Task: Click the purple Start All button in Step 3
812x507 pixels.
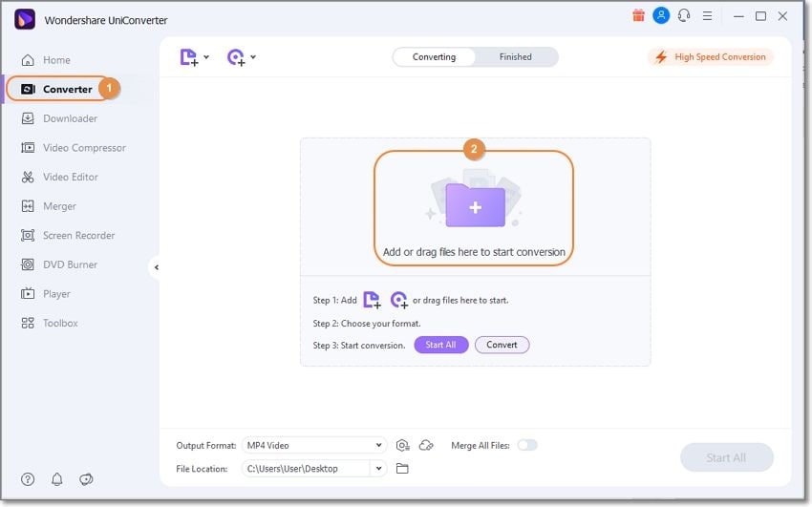Action: tap(441, 345)
